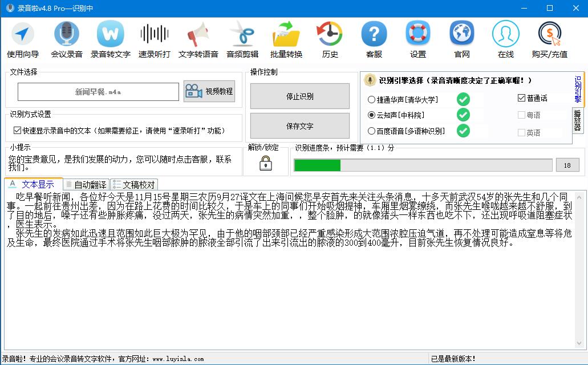Click the 录音啦 app icon in title bar

pyautogui.click(x=10, y=8)
